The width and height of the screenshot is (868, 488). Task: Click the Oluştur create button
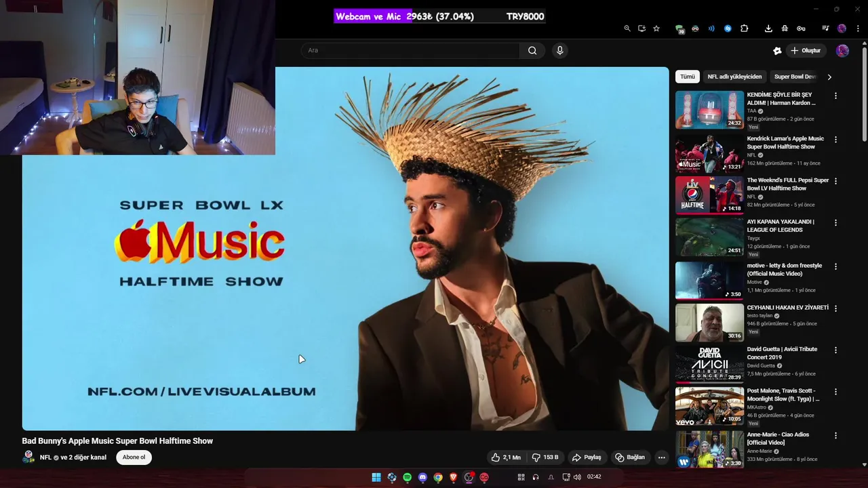(x=805, y=51)
